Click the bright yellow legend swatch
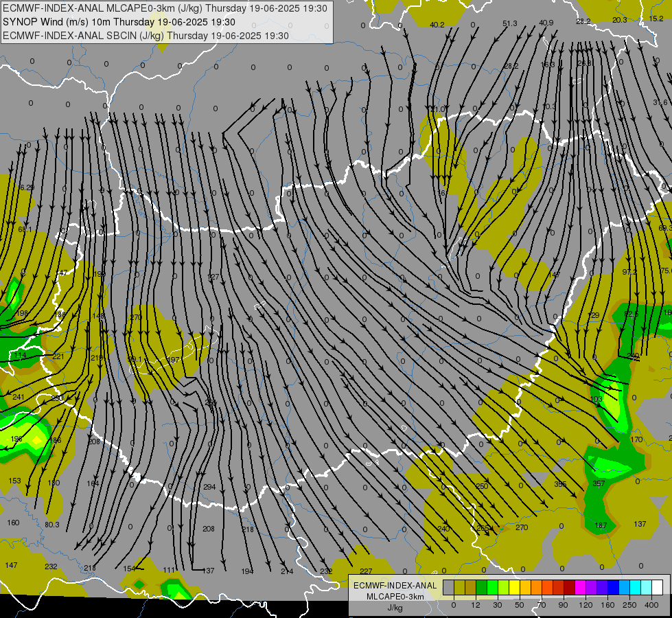 [x=514, y=587]
